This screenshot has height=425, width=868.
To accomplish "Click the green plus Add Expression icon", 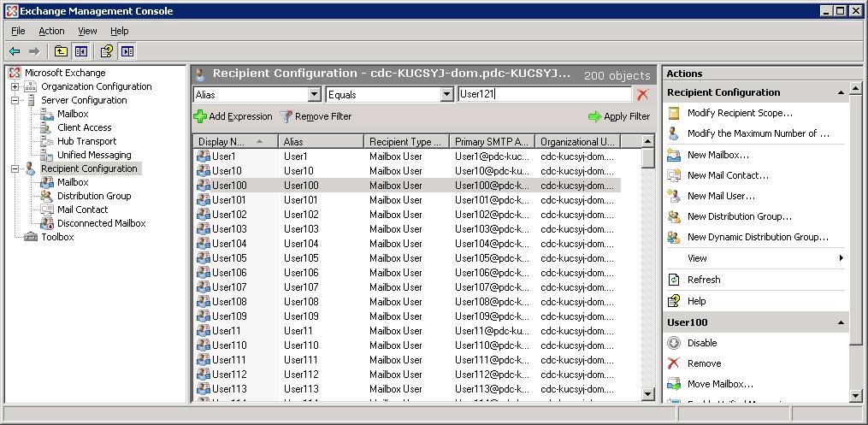I will tap(200, 116).
